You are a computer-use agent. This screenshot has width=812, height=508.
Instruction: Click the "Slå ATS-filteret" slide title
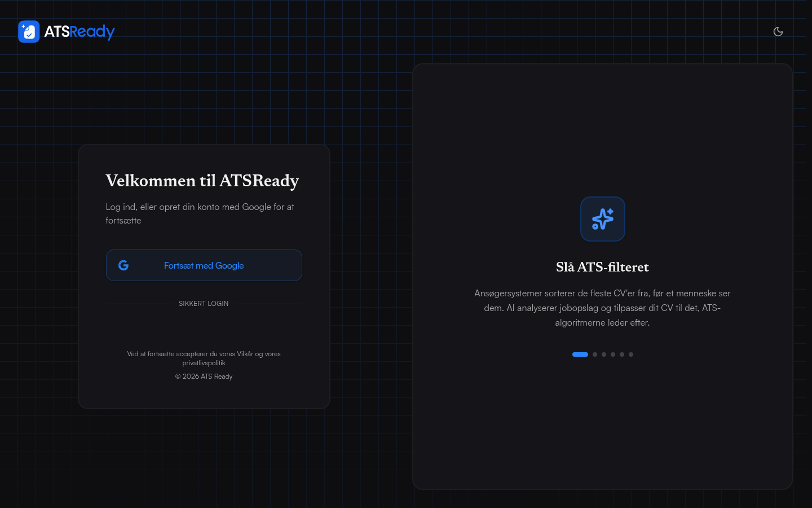(x=602, y=267)
